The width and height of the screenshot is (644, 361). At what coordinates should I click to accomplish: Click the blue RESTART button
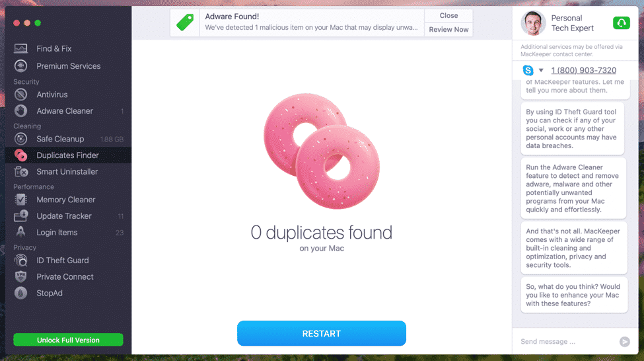[322, 333]
